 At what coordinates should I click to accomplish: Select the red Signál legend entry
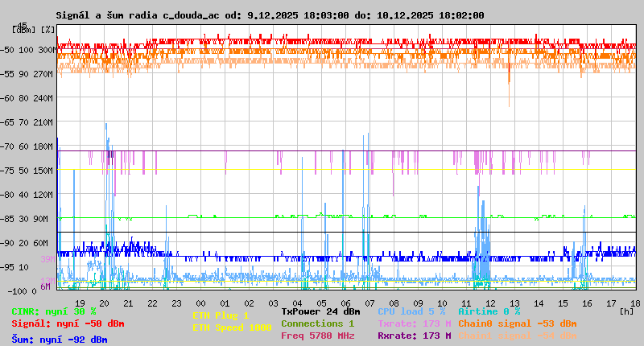click(x=68, y=323)
